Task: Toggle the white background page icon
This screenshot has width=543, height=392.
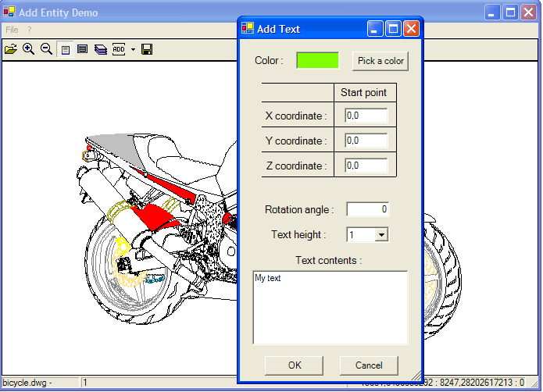Action: [x=66, y=49]
